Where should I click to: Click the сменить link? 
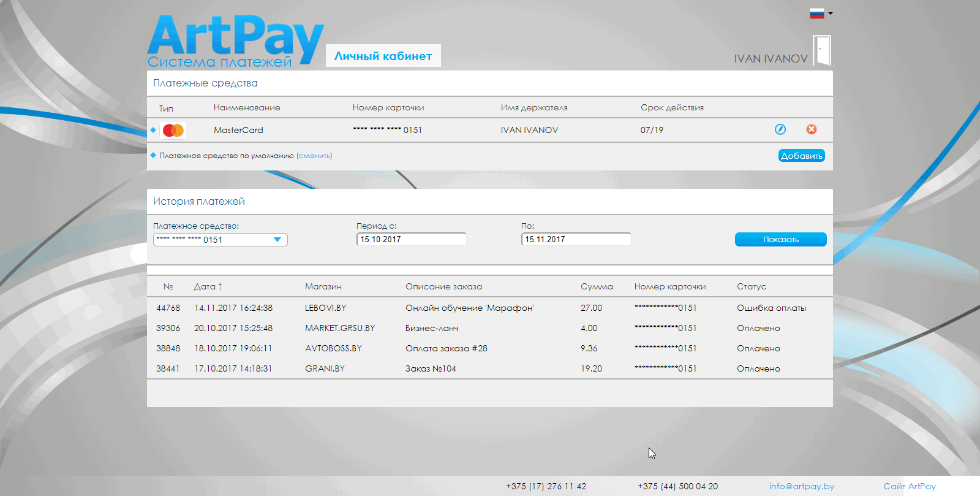pyautogui.click(x=314, y=156)
